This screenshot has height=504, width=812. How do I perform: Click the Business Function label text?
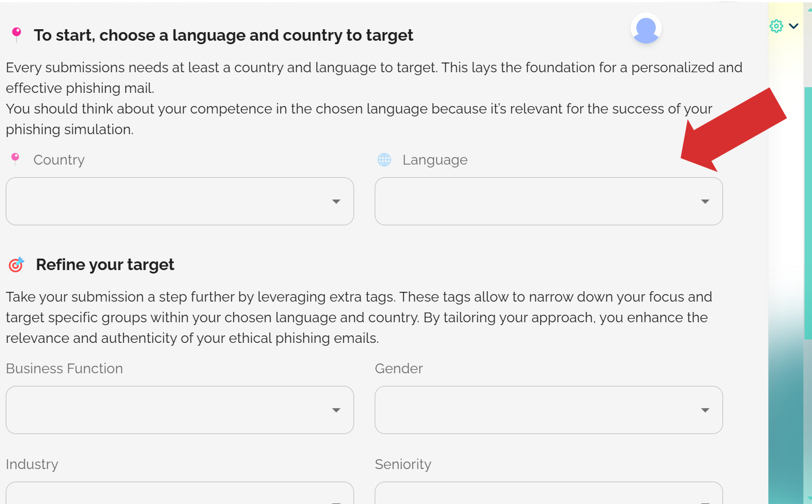(x=64, y=368)
